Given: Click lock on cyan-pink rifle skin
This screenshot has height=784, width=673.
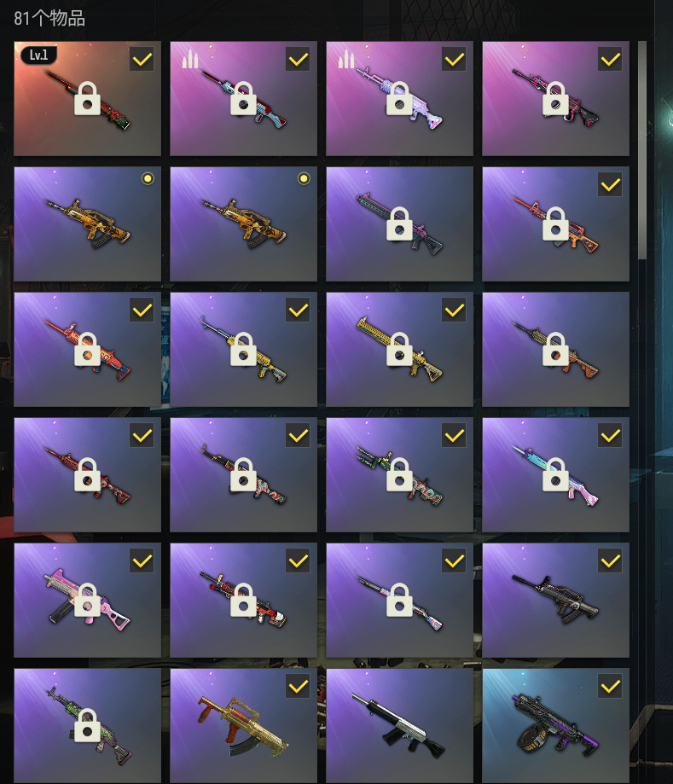Looking at the screenshot, I should [x=555, y=474].
